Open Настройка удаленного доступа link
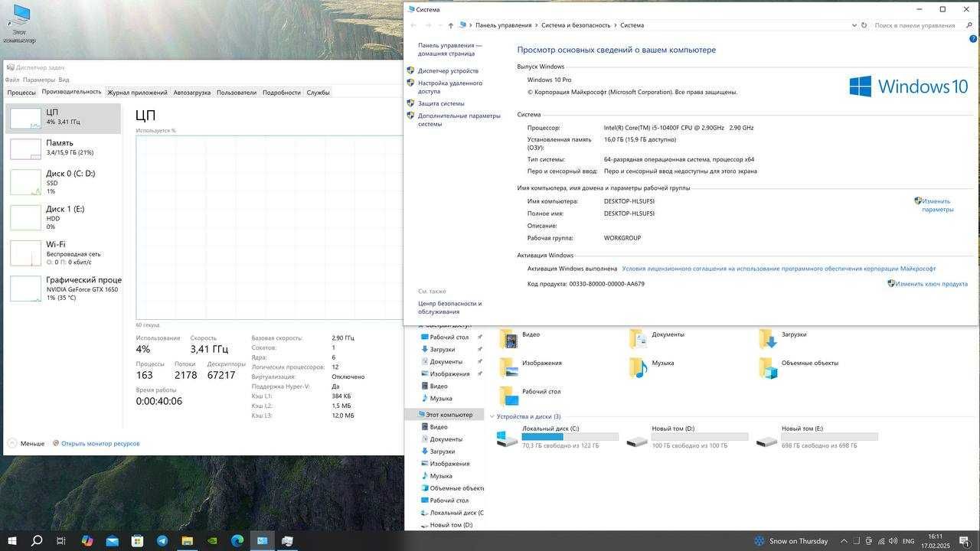980x551 pixels. point(449,87)
